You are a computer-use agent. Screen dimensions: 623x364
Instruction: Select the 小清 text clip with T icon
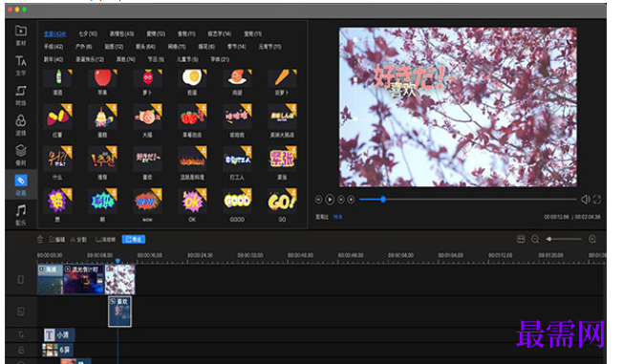59,335
